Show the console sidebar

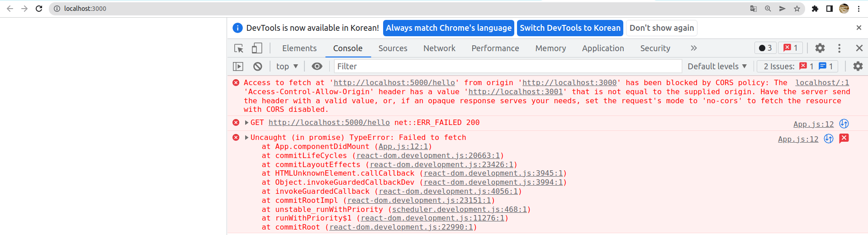click(x=238, y=67)
